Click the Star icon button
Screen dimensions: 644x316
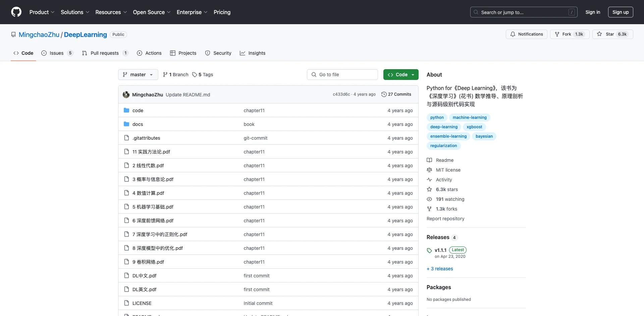click(599, 34)
